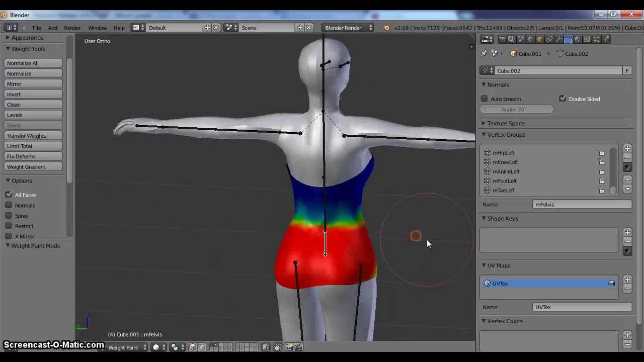Enable X Mirror painting
This screenshot has height=362, width=644.
click(9, 236)
